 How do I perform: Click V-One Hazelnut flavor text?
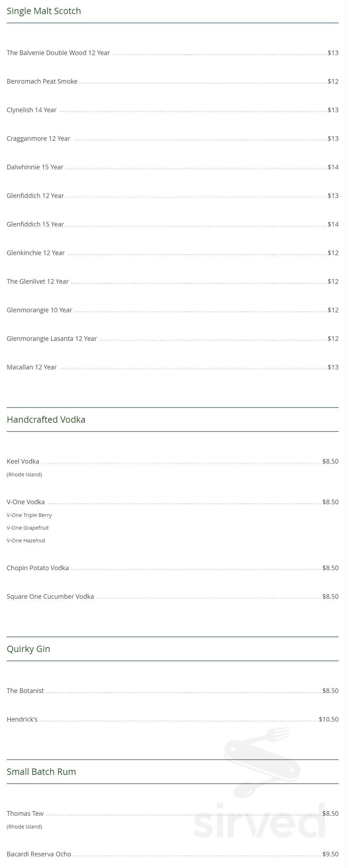coord(26,541)
